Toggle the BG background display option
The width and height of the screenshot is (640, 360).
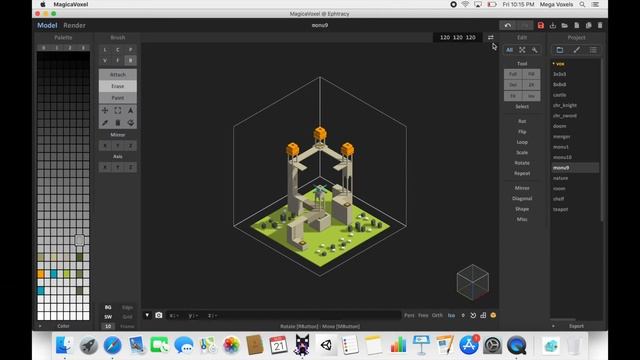[108, 307]
